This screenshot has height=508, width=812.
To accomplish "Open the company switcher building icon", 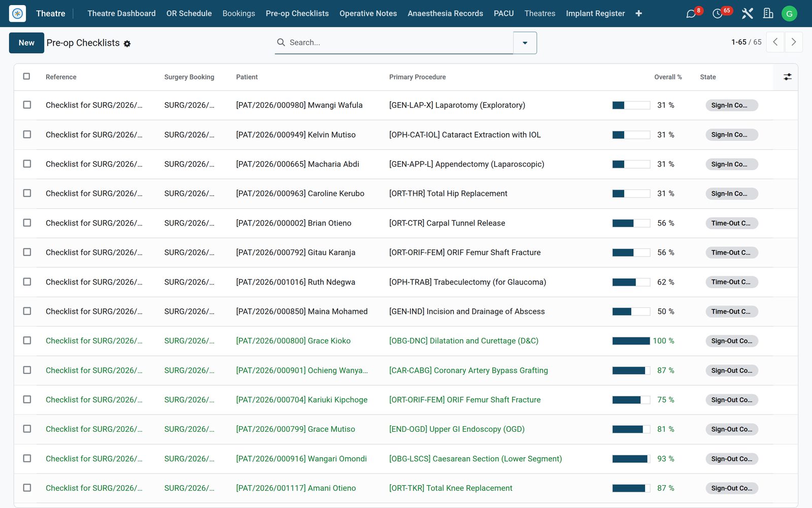I will point(768,14).
